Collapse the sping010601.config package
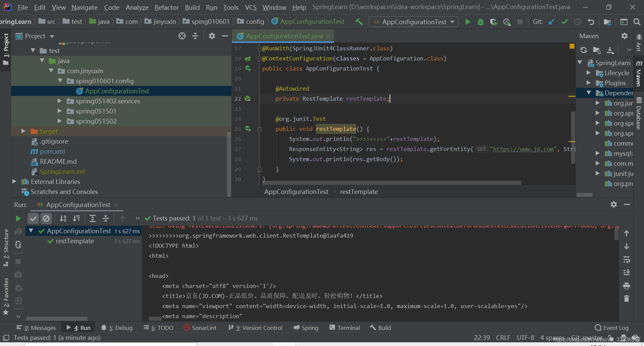Image resolution: width=644 pixels, height=346 pixels. pyautogui.click(x=60, y=81)
